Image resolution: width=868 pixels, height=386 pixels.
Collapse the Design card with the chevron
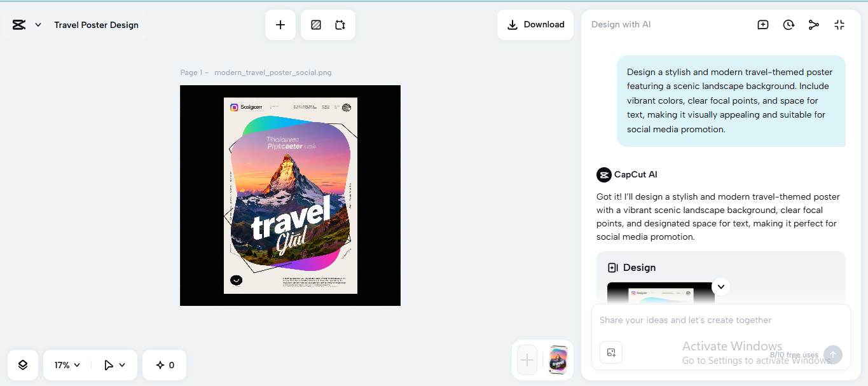(720, 287)
